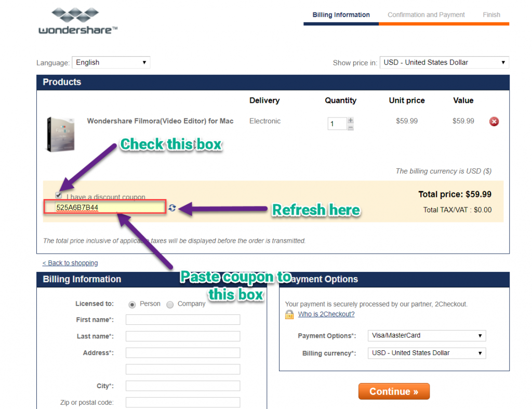Screen dimensions: 532x409
Task: Focus the First name field
Action: pyautogui.click(x=183, y=320)
